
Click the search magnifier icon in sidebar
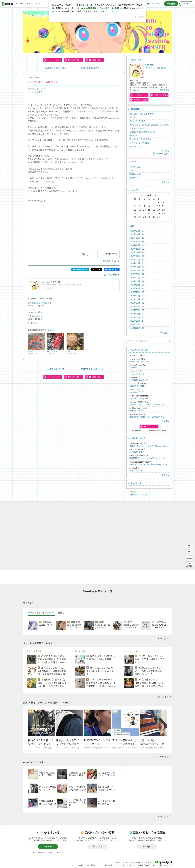(x=169, y=341)
